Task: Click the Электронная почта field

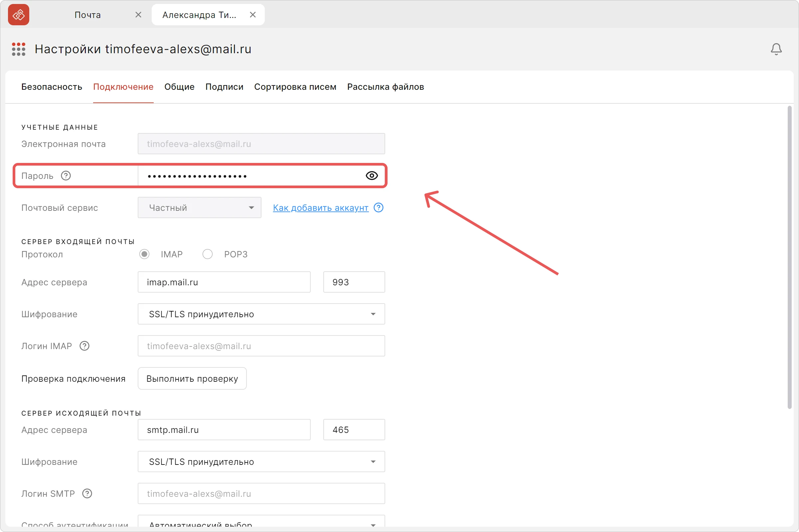Action: click(261, 144)
